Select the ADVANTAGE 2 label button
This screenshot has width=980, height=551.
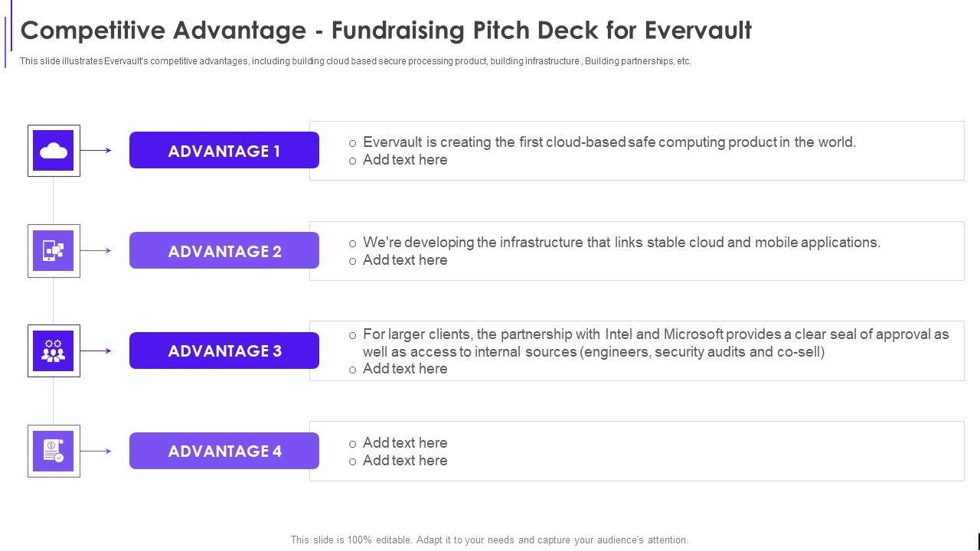click(224, 251)
